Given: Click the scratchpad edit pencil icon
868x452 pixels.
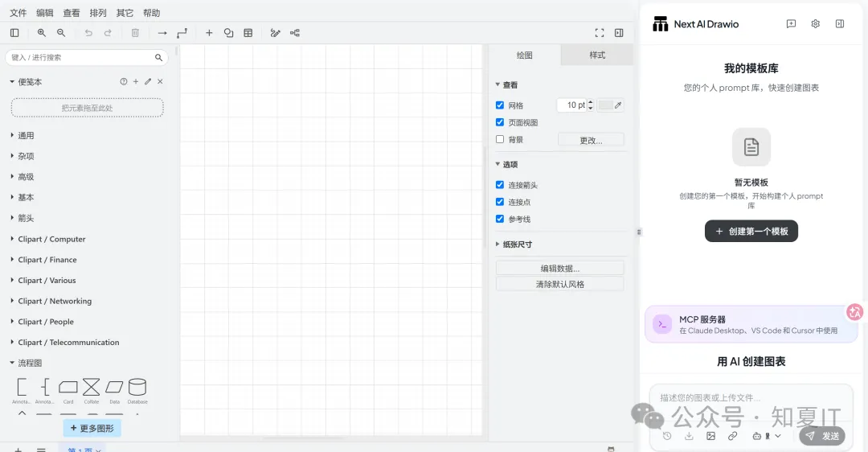Looking at the screenshot, I should point(148,81).
